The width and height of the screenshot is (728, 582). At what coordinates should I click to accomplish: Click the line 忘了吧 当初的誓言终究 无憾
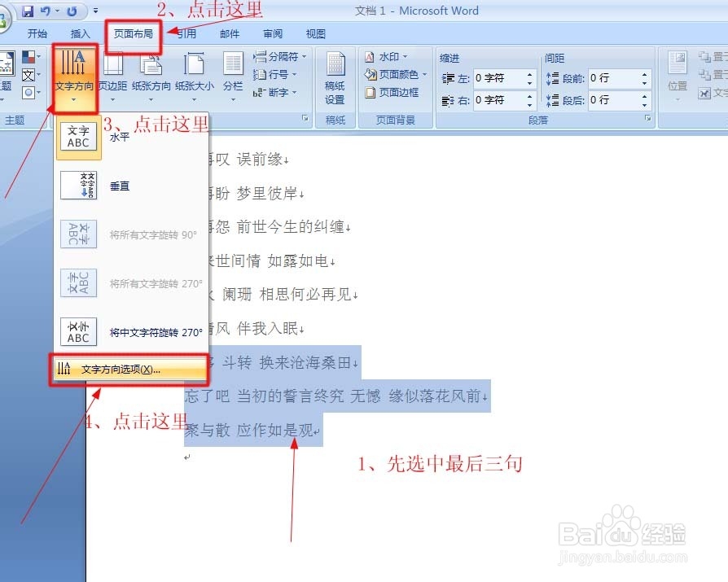coord(283,396)
